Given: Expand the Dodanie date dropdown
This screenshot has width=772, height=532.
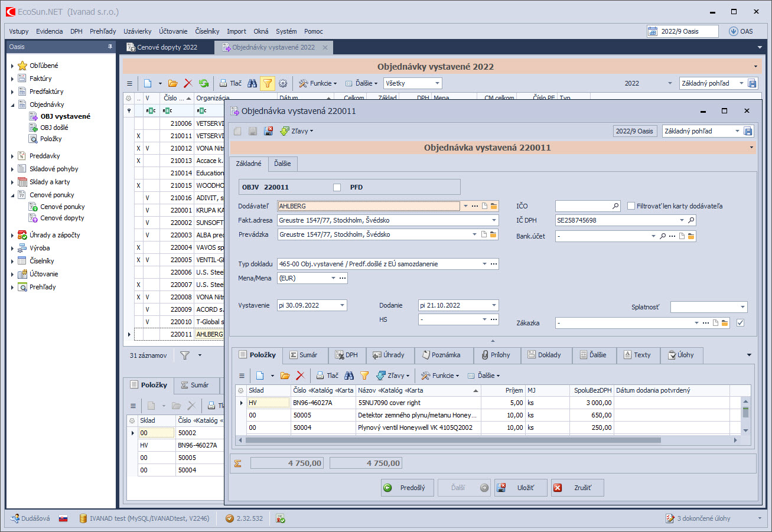Looking at the screenshot, I should pos(493,305).
